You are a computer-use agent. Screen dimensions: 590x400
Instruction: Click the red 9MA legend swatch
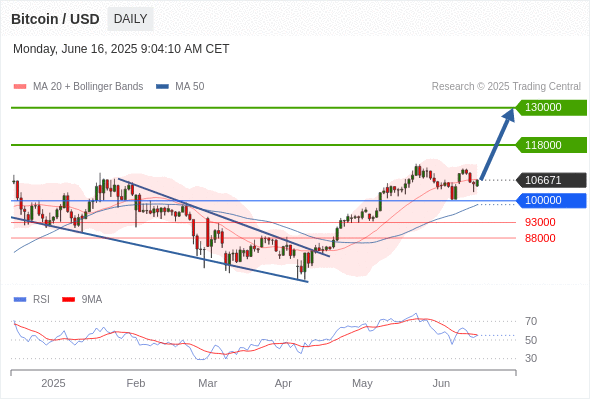coord(68,300)
